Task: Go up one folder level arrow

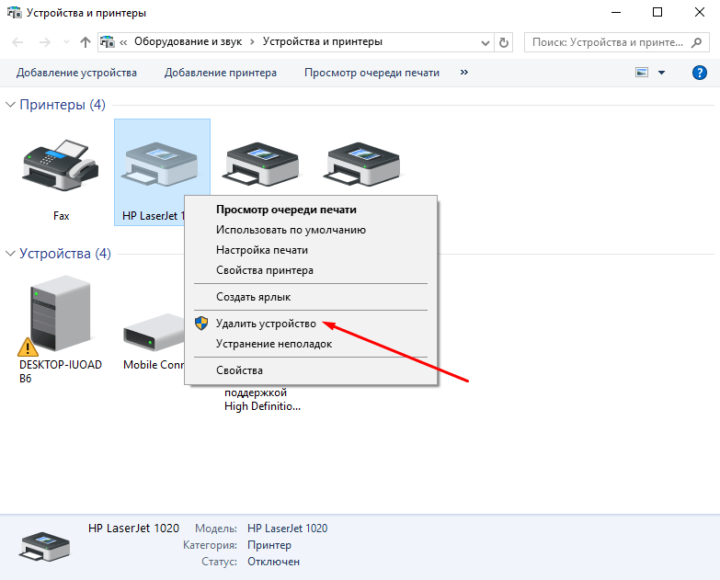Action: click(85, 43)
